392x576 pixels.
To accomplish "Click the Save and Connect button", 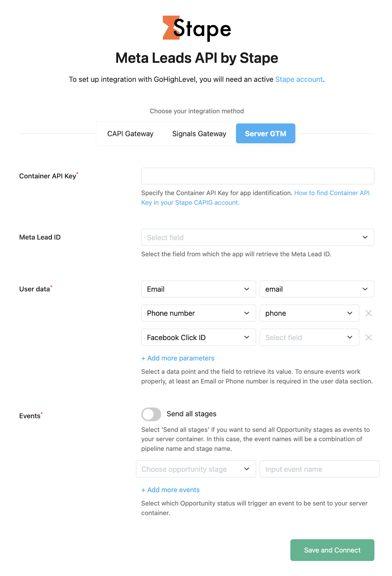I will coord(332,550).
